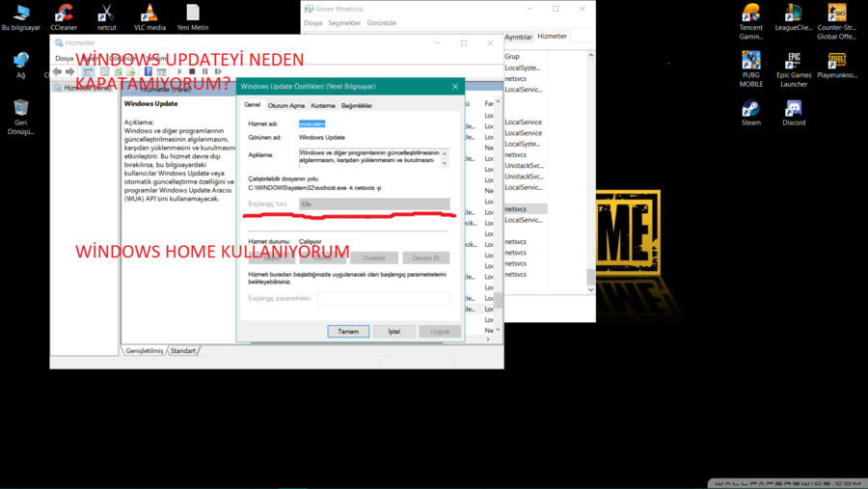The height and width of the screenshot is (489, 868).
Task: Open the Ayrıntılar tab in Görev Yöneticisi
Action: coord(518,37)
